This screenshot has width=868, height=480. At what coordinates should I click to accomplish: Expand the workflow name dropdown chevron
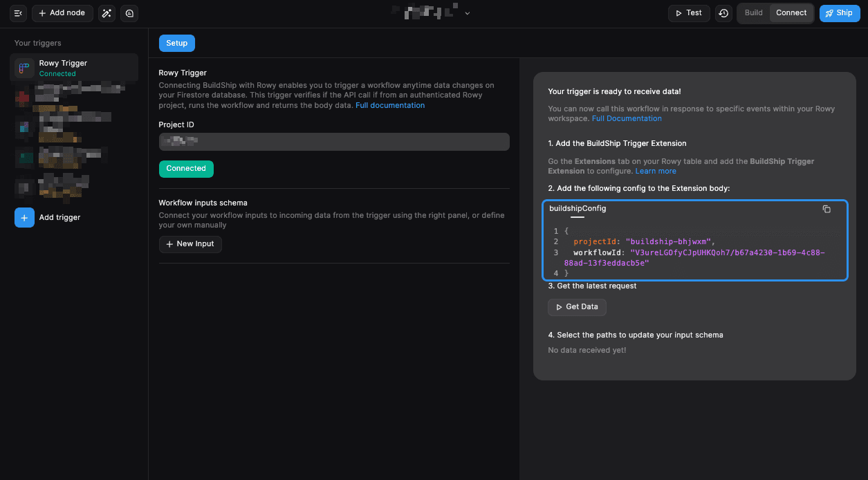468,13
